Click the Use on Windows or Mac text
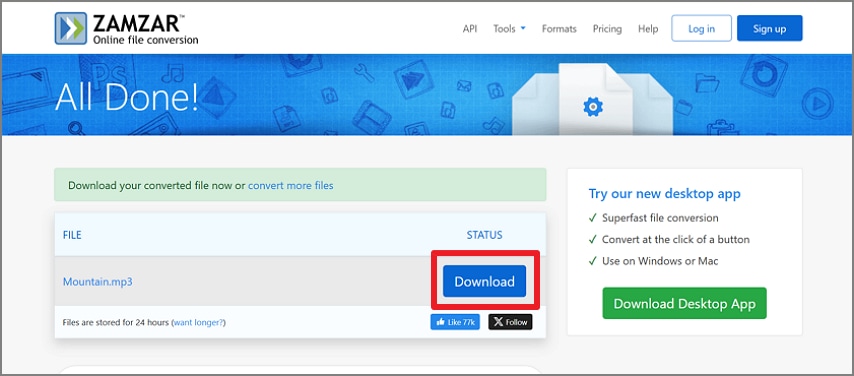 pyautogui.click(x=660, y=261)
